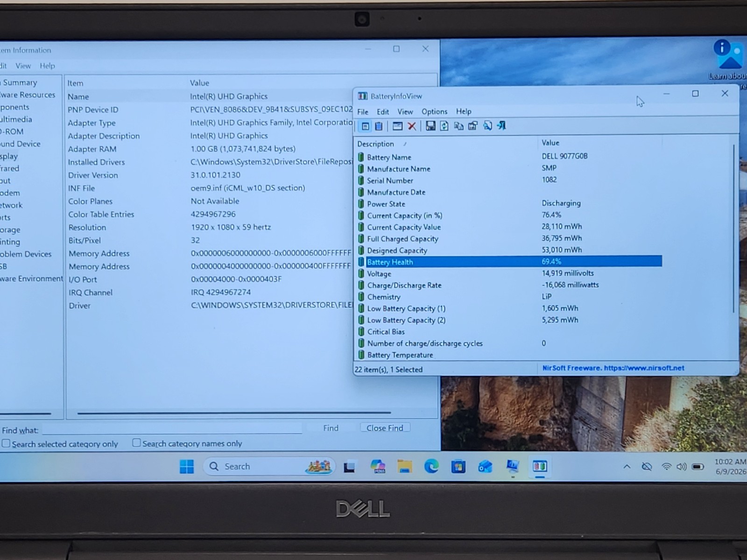Click the Advanced Options toolbar icon
Viewport: 747px width, 560px height.
pos(473,126)
